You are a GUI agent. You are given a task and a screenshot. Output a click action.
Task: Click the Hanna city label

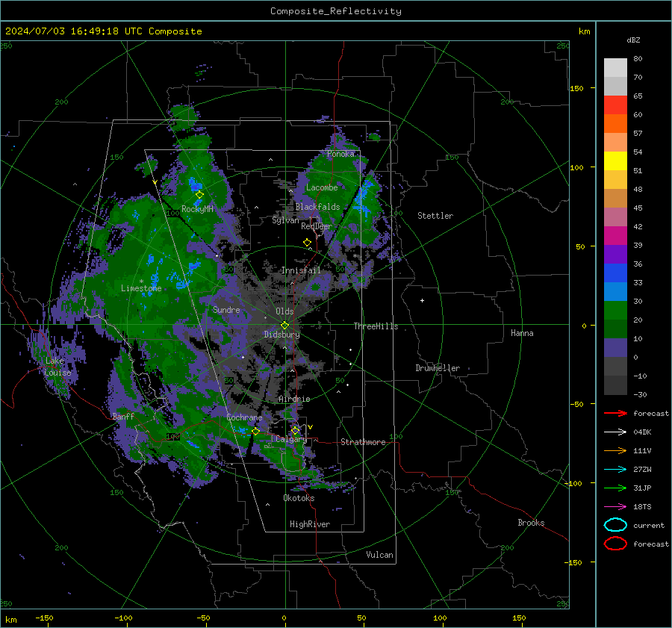click(x=522, y=333)
